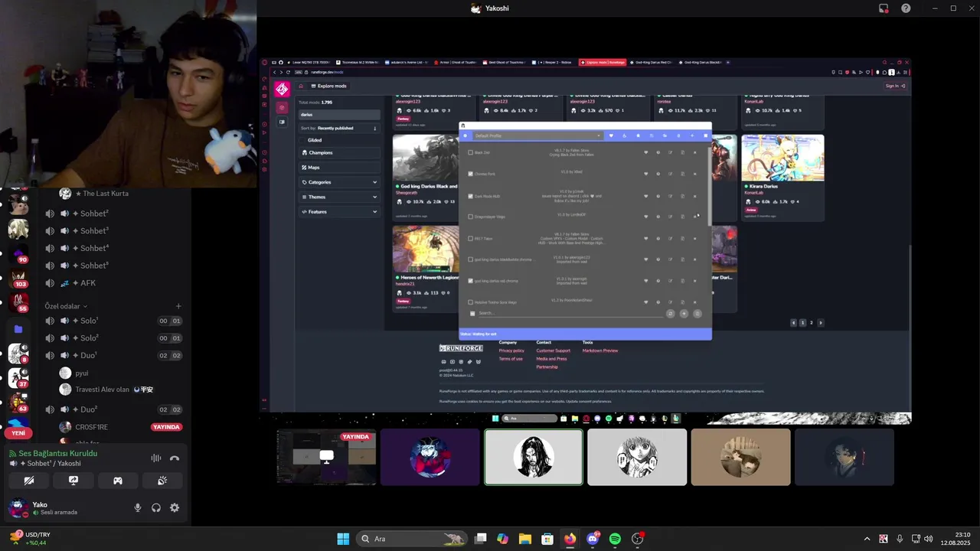Image resolution: width=980 pixels, height=551 pixels.
Task: Uncheck god king darius red chroma checkbox
Action: pos(470,281)
